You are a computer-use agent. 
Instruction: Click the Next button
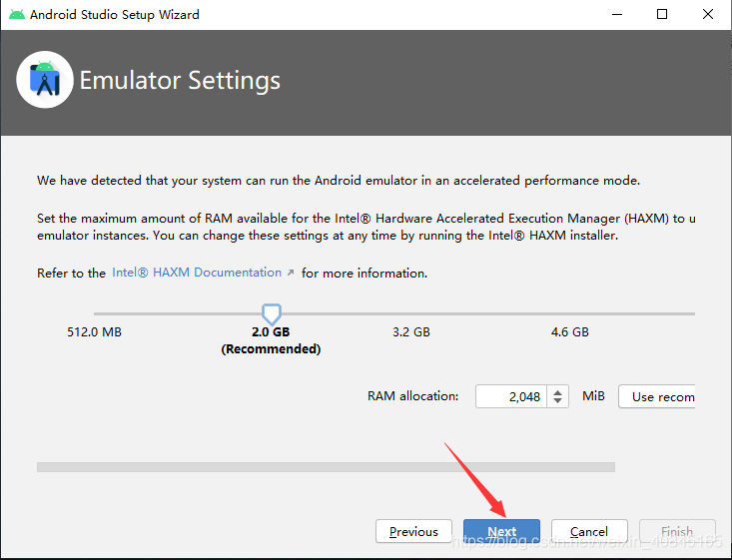(501, 531)
